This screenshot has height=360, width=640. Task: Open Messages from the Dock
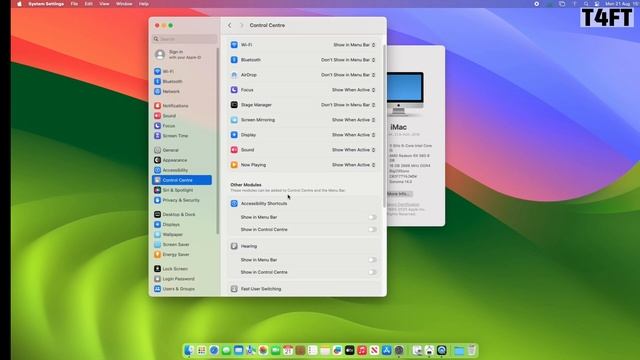[226, 350]
